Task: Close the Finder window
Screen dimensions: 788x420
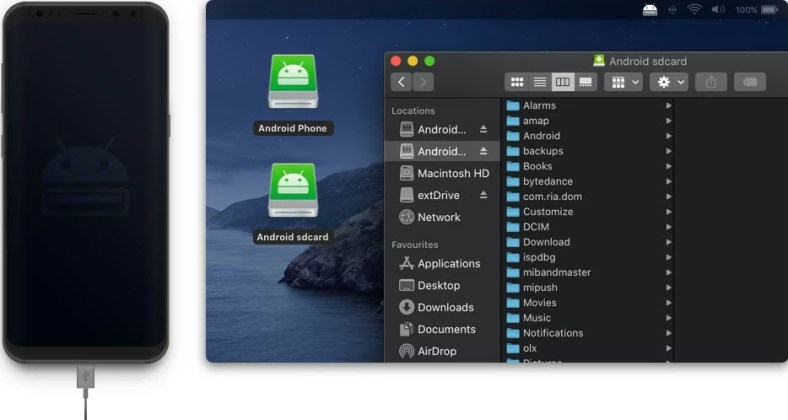Action: 396,61
